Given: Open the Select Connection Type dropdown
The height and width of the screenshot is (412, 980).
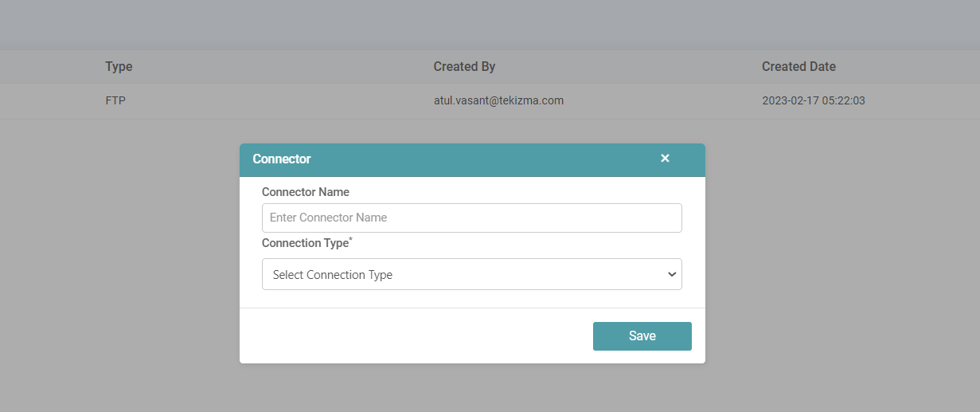Looking at the screenshot, I should [471, 274].
